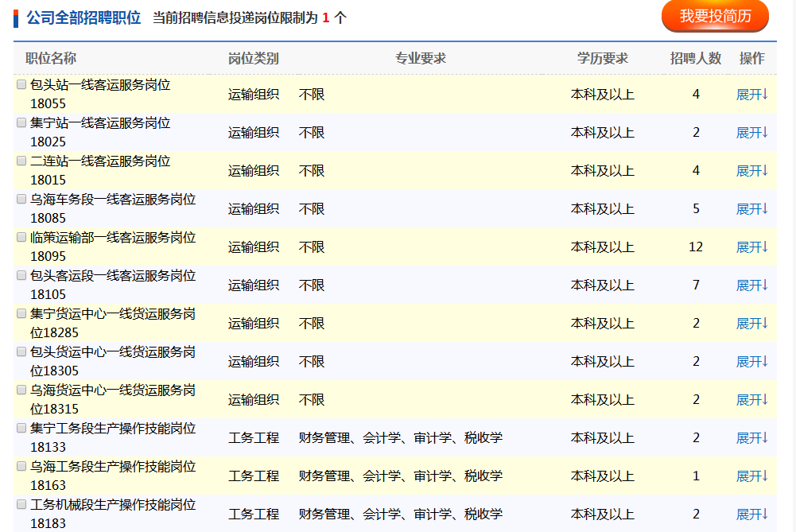The width and height of the screenshot is (796, 532).
Task: Select the 二连站一线客运服务岗位 18015 checkbox
Action: coord(21,161)
